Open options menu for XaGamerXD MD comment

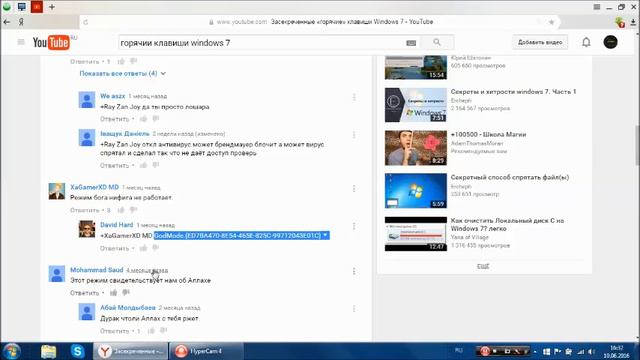[x=354, y=189]
